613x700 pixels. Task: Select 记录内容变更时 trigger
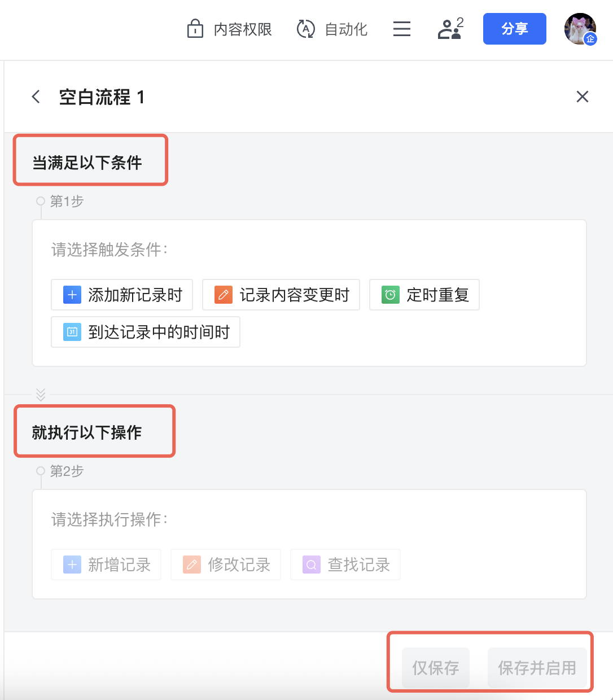click(281, 295)
